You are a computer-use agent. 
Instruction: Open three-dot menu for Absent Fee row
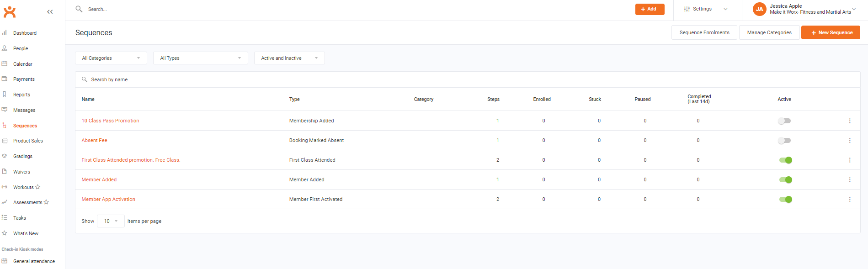click(x=849, y=141)
